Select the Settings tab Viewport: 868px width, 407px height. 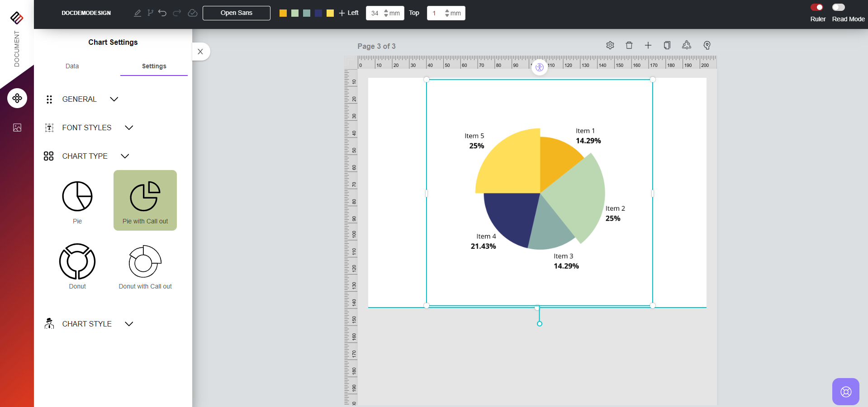[x=154, y=66]
